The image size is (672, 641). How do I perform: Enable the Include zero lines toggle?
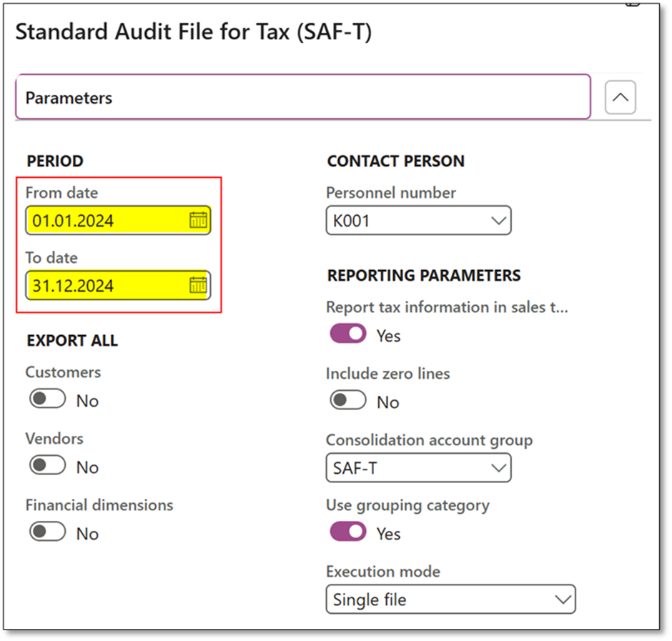tap(347, 399)
